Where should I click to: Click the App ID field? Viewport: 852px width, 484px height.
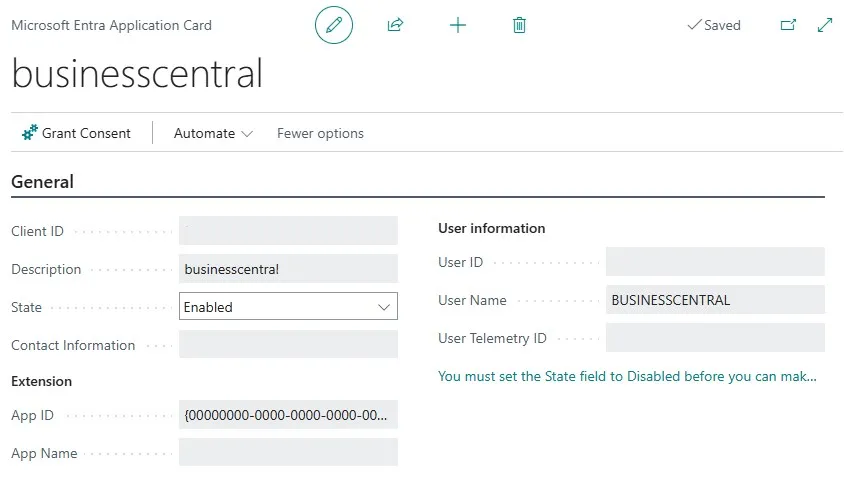click(288, 415)
